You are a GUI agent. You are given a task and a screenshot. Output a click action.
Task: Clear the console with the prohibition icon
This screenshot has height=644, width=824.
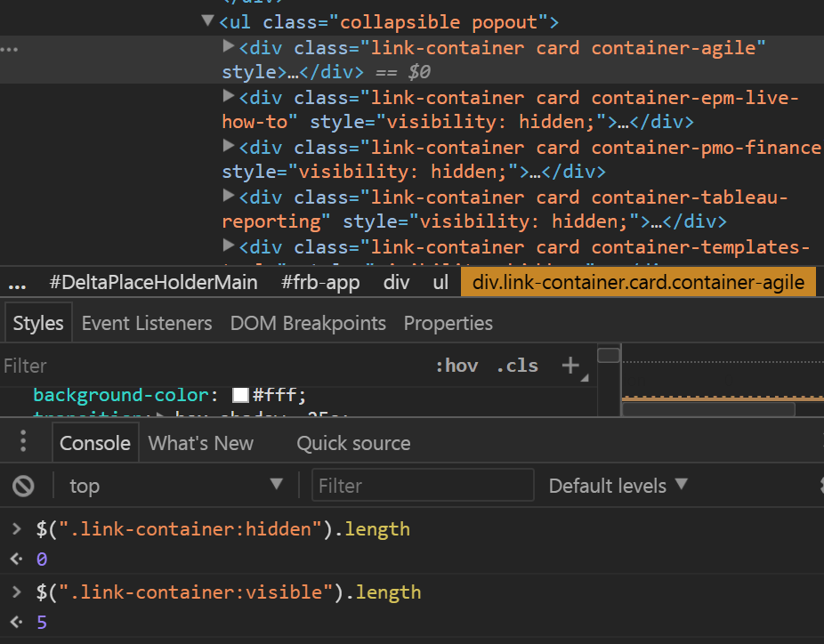(25, 485)
